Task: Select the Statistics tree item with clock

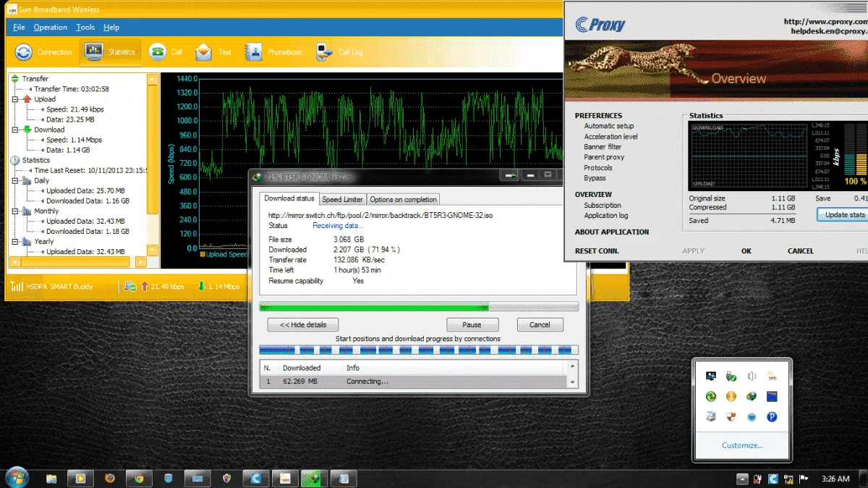Action: pos(36,160)
